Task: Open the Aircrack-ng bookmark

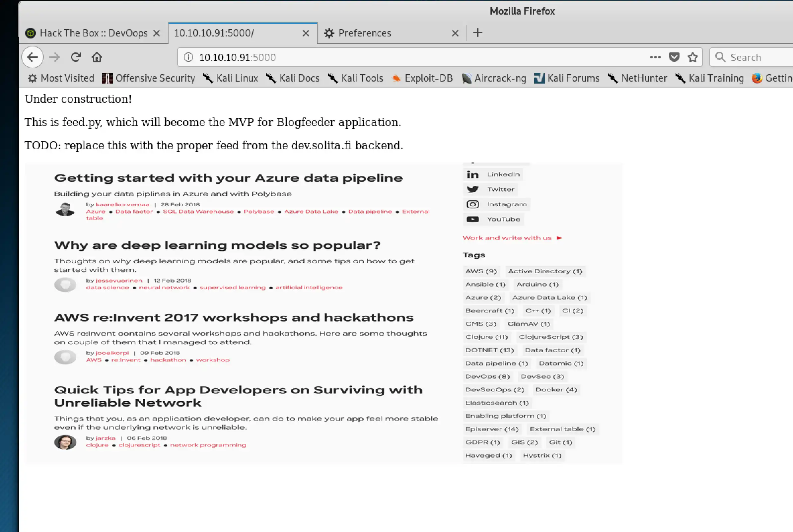Action: point(494,78)
